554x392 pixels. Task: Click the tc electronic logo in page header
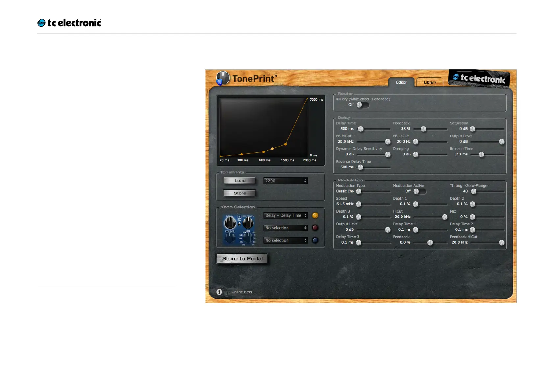pos(69,23)
